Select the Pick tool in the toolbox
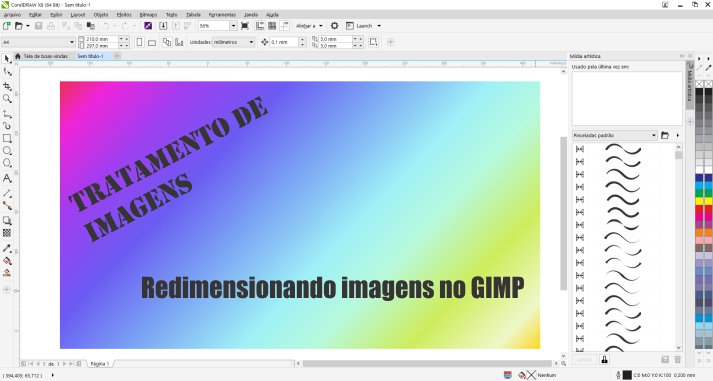713x381 pixels. pyautogui.click(x=7, y=59)
